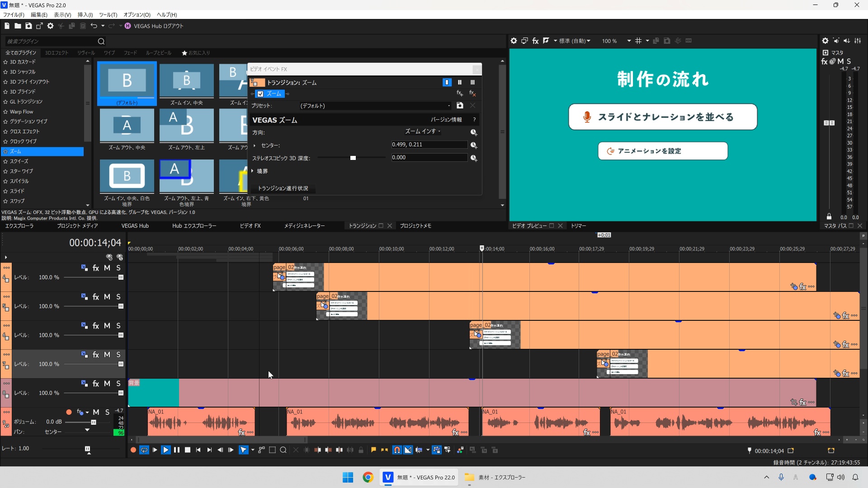Screen dimensions: 868x488
Task: Pause playback on transport bar
Action: (x=177, y=450)
